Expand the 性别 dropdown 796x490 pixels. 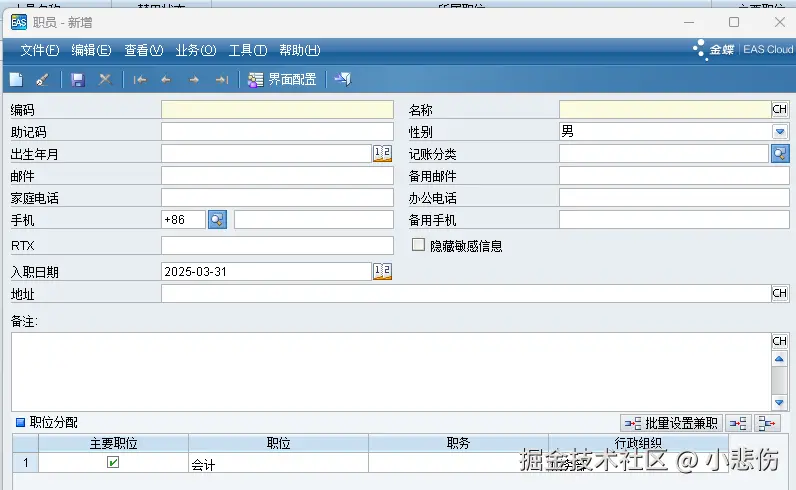click(x=780, y=132)
